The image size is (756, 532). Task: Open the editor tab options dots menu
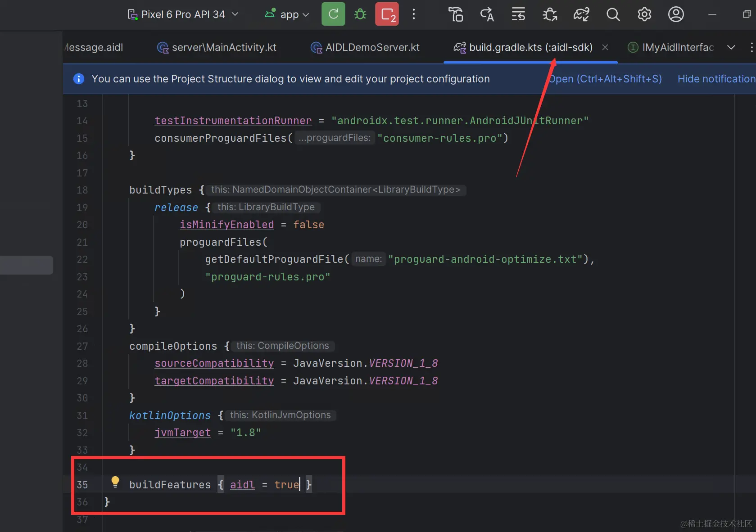751,47
